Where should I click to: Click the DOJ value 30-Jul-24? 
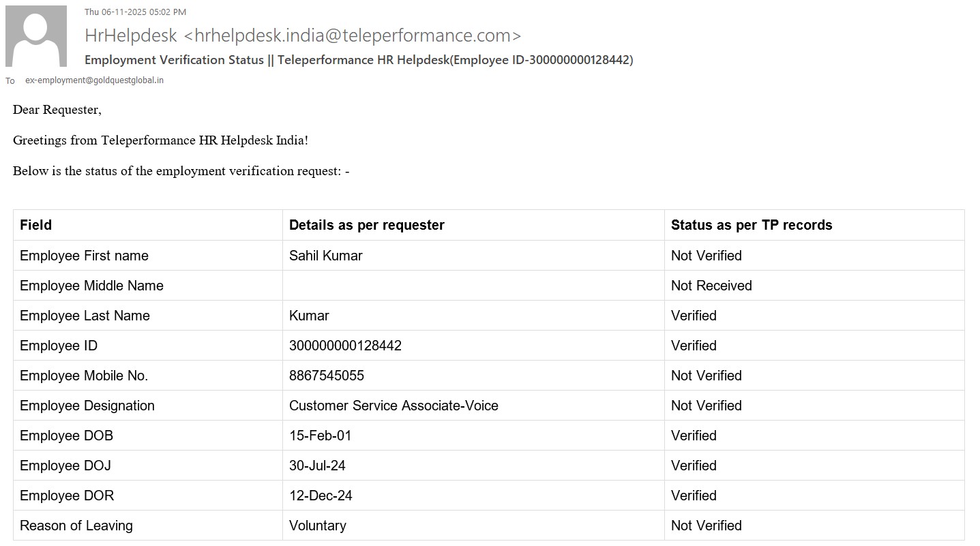[317, 466]
